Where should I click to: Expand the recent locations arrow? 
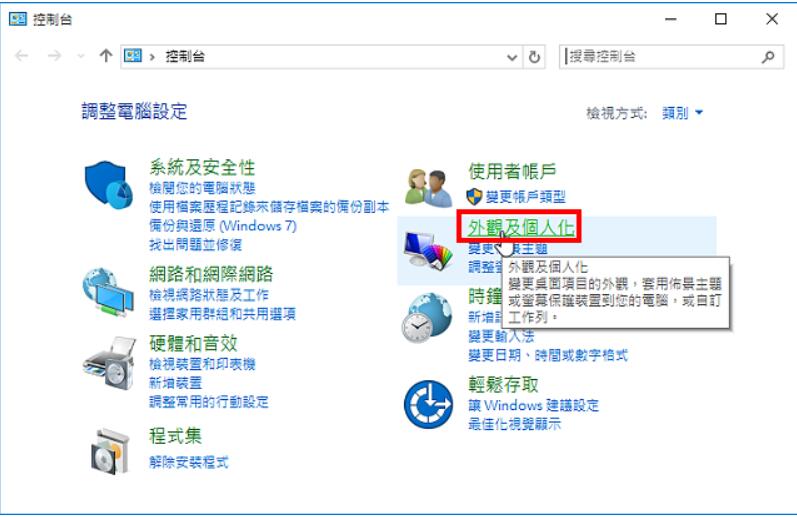pos(80,56)
